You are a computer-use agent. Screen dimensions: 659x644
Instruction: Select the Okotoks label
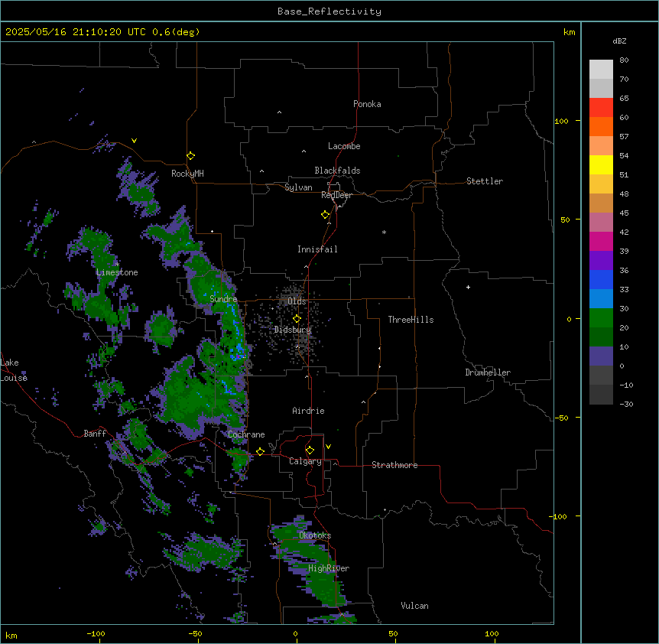pos(315,535)
